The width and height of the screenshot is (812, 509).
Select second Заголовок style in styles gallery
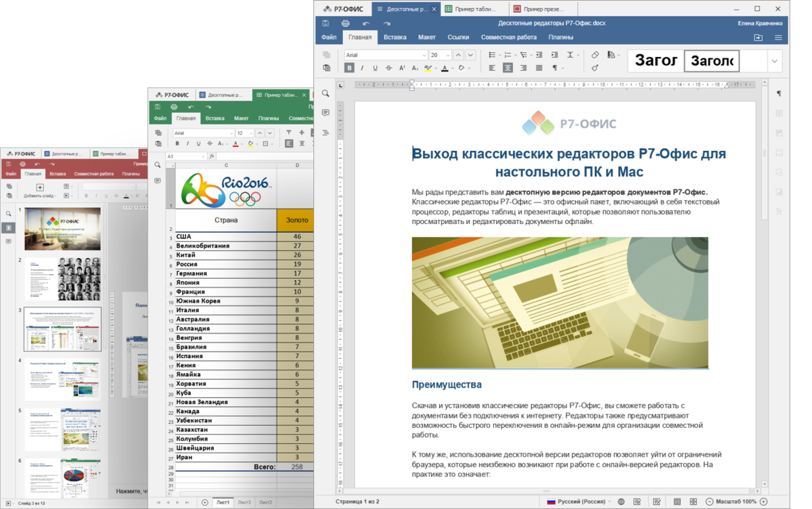[x=711, y=61]
